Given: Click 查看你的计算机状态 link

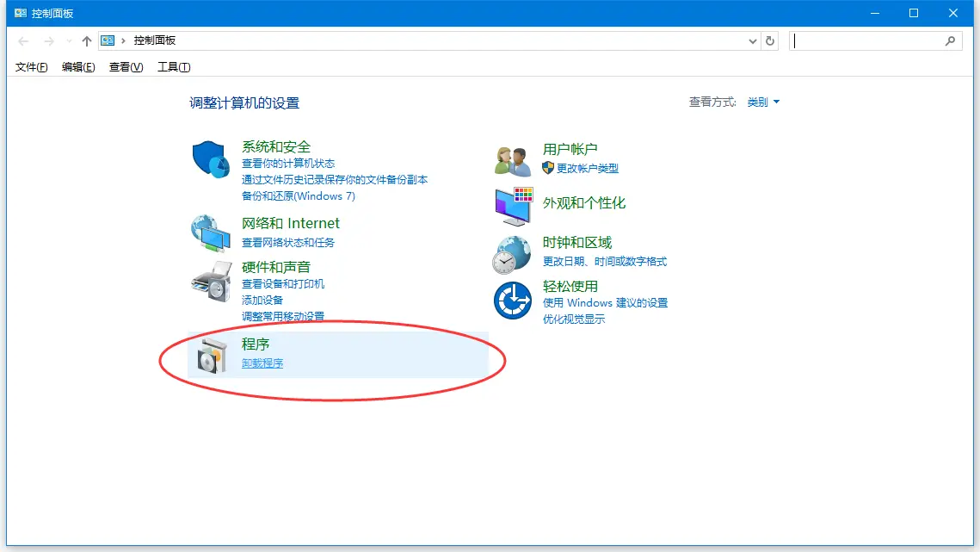Looking at the screenshot, I should point(288,164).
